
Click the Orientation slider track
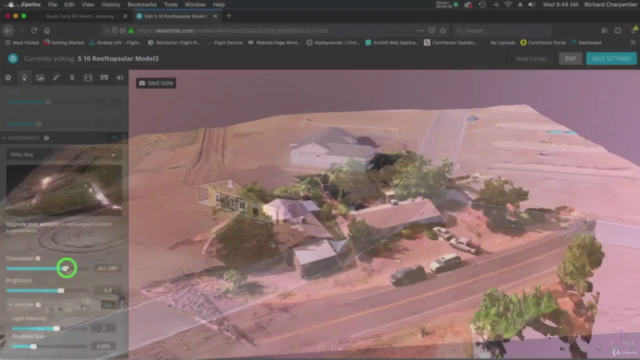tap(47, 269)
